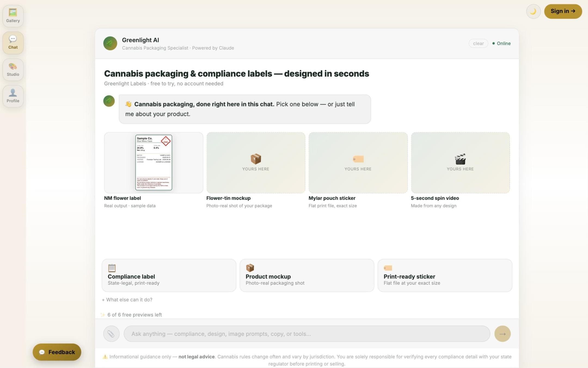588x368 pixels.
Task: Choose the Product mockup option card
Action: click(x=307, y=275)
